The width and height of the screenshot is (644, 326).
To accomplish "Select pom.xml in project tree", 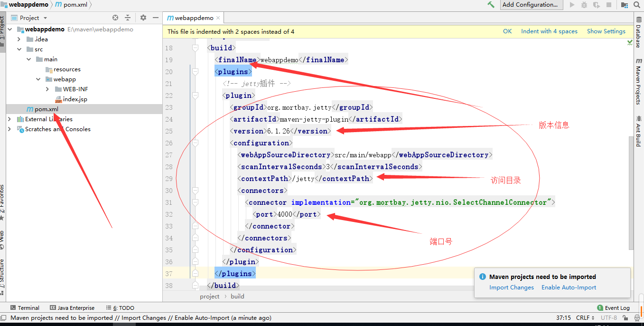I will [42, 109].
